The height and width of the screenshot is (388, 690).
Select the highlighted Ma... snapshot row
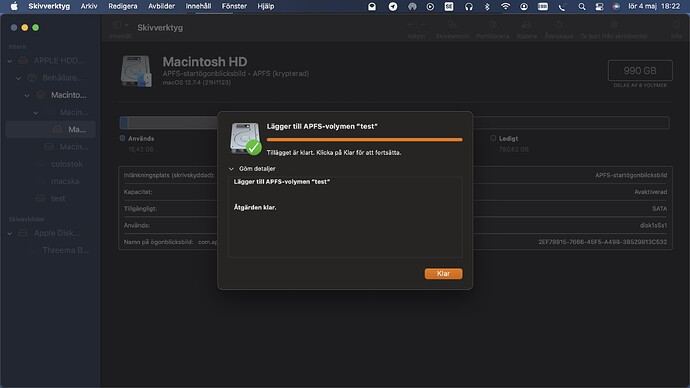pyautogui.click(x=51, y=129)
